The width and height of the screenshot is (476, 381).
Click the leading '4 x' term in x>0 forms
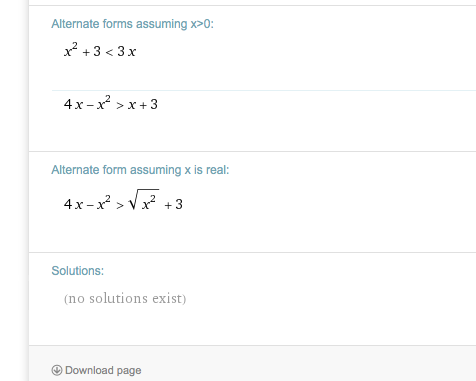coord(73,104)
